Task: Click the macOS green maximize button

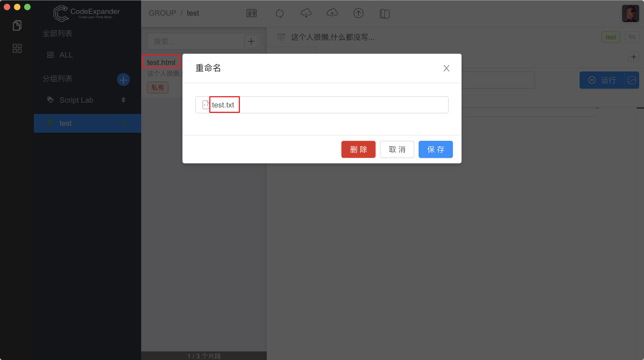Action: point(27,7)
